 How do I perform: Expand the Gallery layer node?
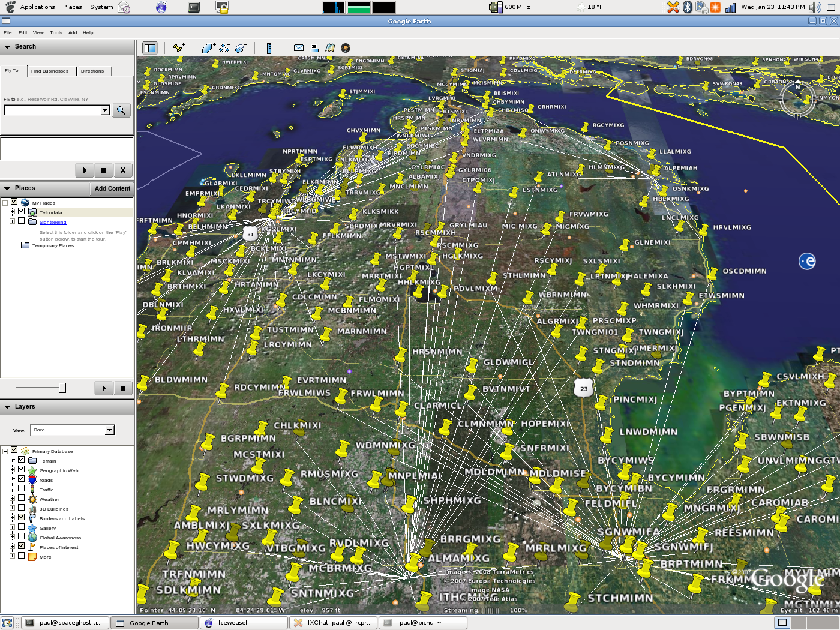[12, 527]
